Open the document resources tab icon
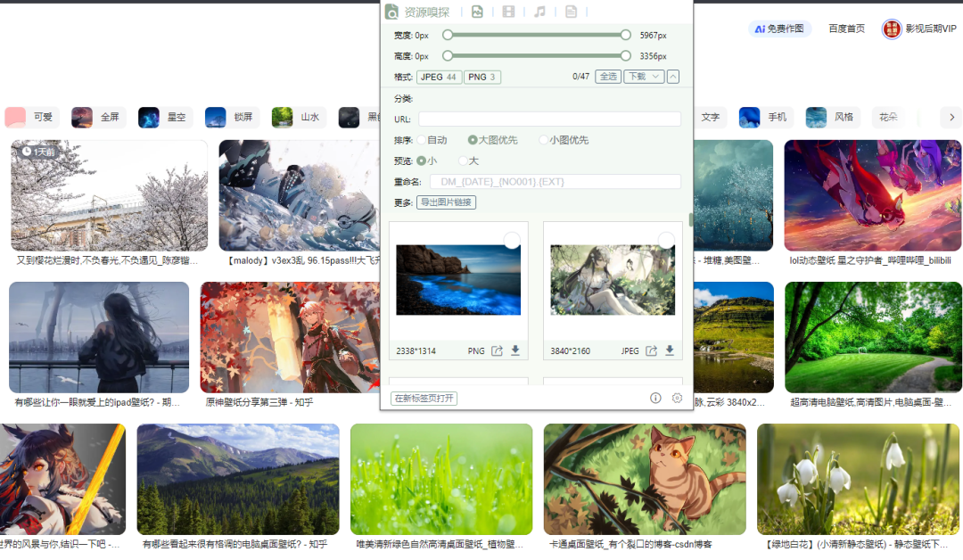 tap(571, 12)
